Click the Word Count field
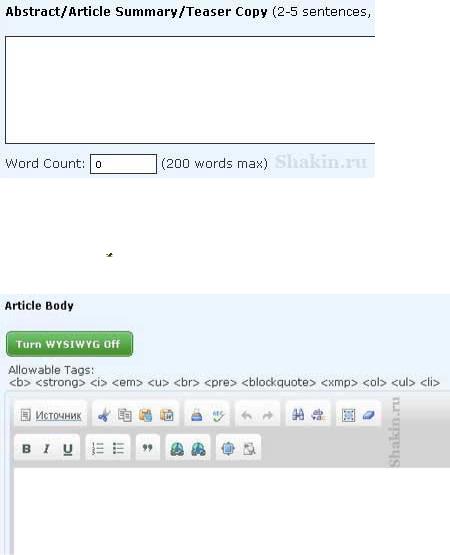The image size is (450, 555). pyautogui.click(x=124, y=164)
